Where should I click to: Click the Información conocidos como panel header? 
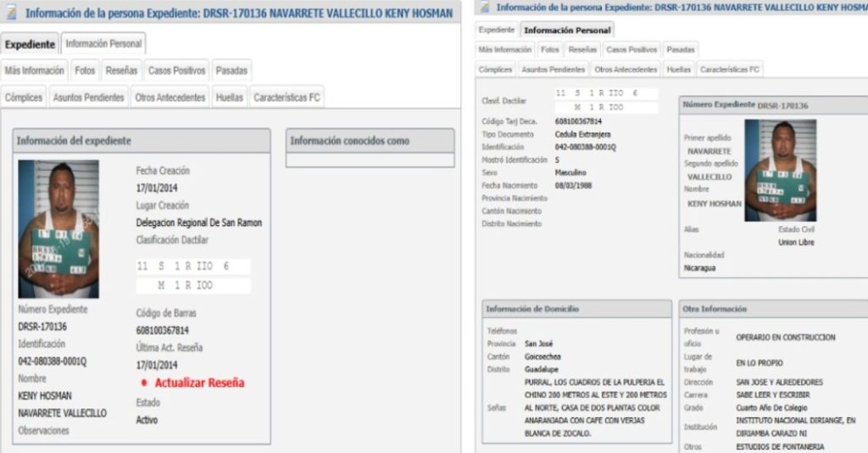370,141
